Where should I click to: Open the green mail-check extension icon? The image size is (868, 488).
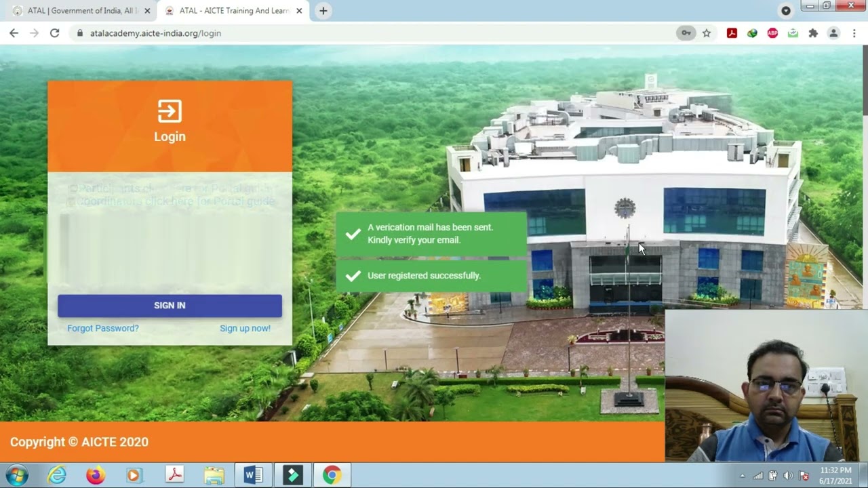[x=793, y=33]
